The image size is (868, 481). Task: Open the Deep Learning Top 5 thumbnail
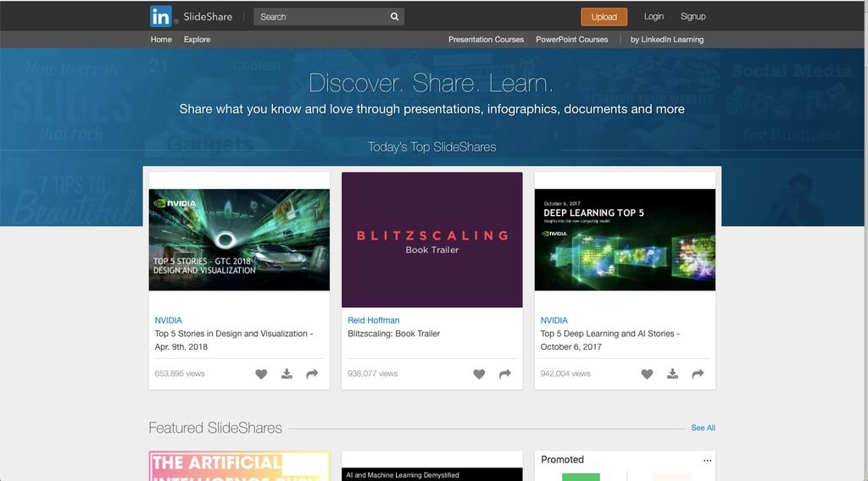(x=625, y=240)
